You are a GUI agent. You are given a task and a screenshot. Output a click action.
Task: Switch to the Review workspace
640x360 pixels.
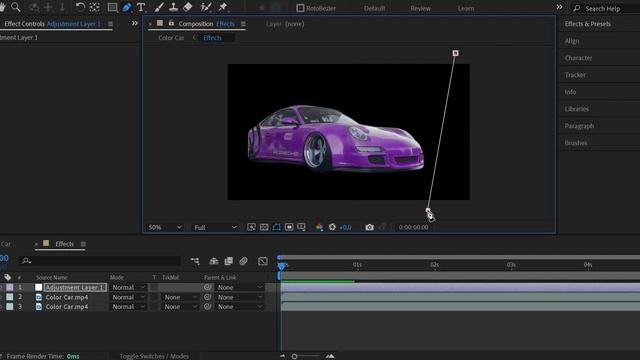[420, 9]
